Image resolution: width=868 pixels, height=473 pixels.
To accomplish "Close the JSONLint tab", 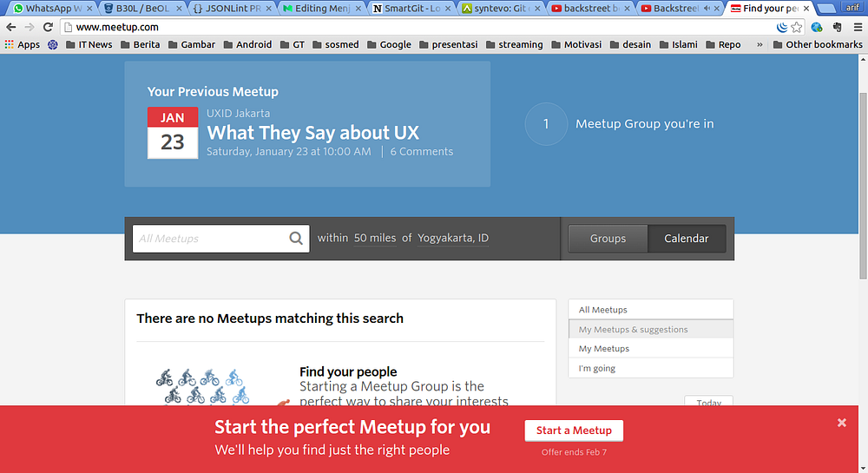I will (268, 9).
